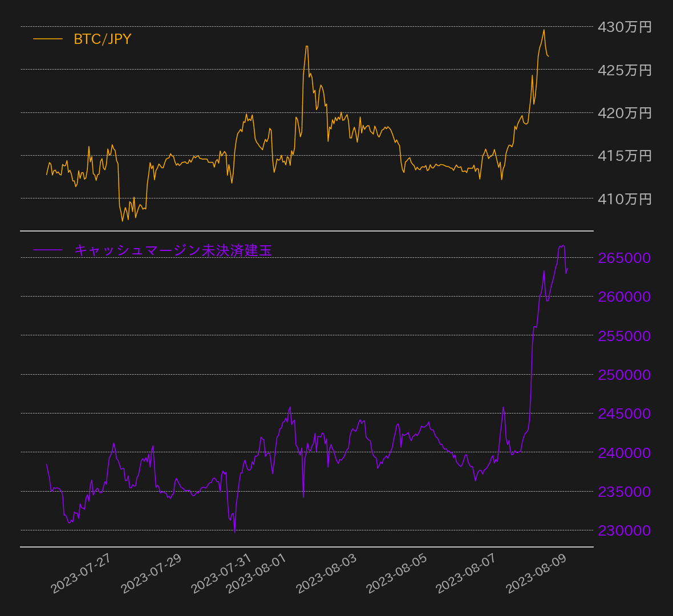Click the 2023-08-09 date label

(536, 574)
